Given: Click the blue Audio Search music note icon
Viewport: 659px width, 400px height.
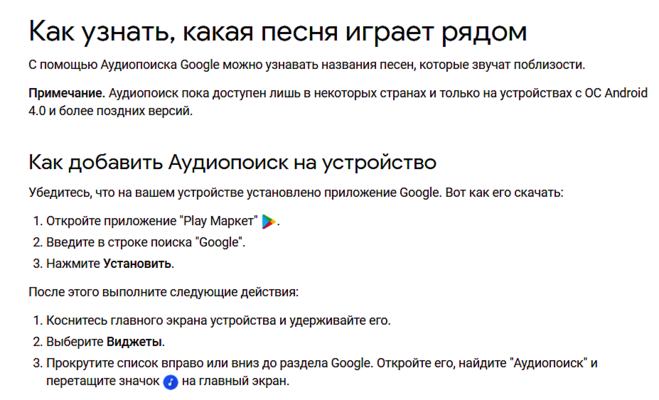Looking at the screenshot, I should pyautogui.click(x=171, y=383).
